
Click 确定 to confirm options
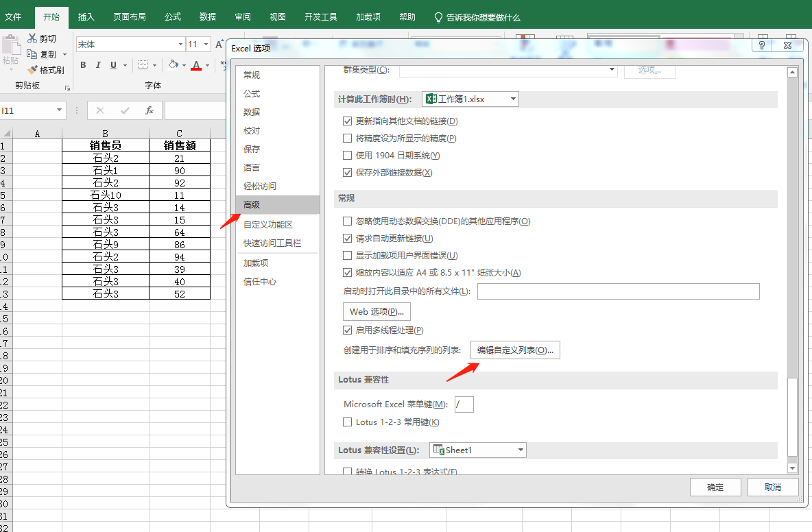click(x=715, y=487)
